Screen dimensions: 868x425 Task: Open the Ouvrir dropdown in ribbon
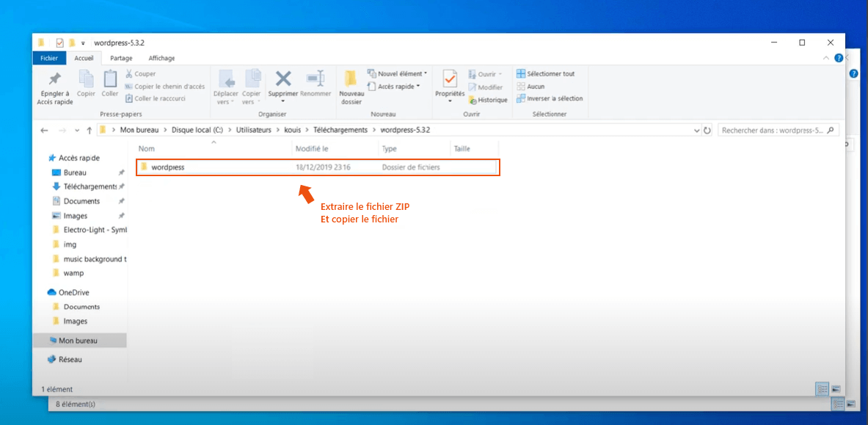click(485, 73)
